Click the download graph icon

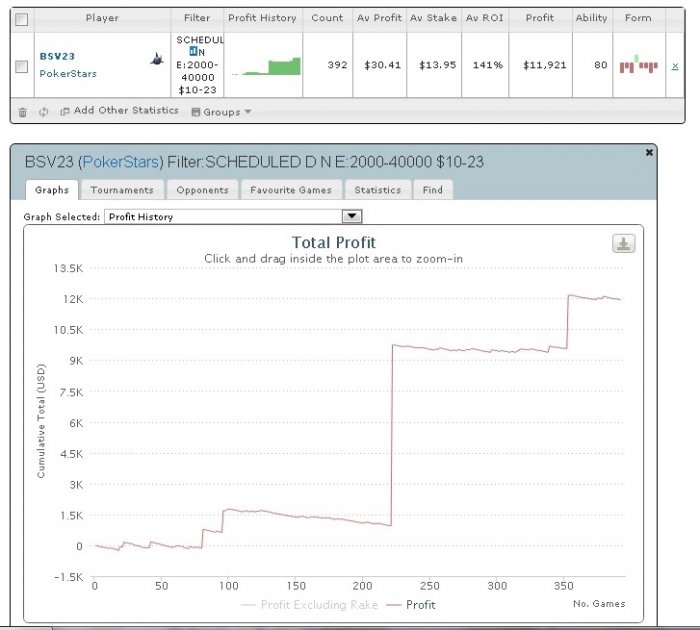point(623,243)
